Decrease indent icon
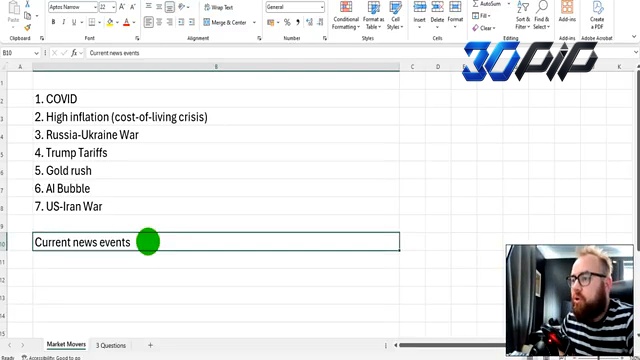 coord(181,22)
